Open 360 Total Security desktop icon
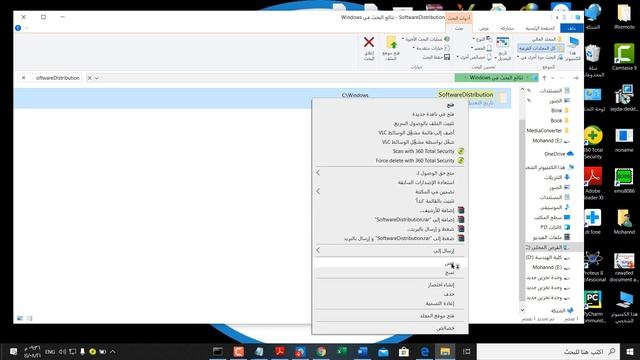 (593, 142)
